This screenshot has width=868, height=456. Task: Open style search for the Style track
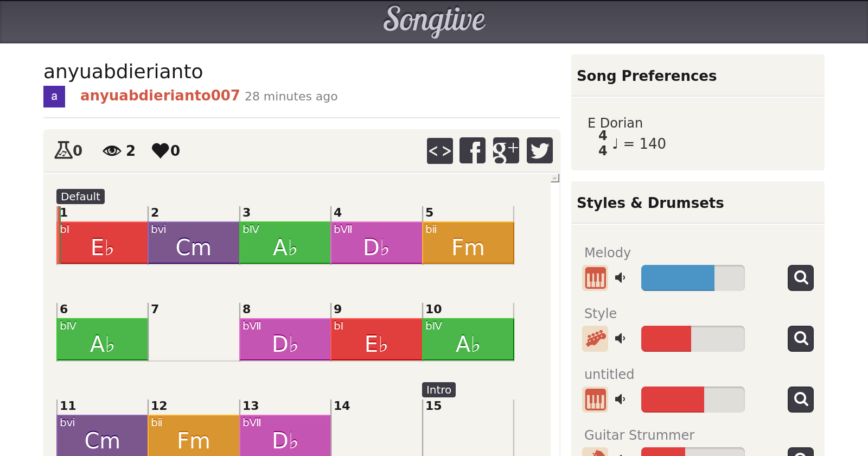(x=800, y=339)
